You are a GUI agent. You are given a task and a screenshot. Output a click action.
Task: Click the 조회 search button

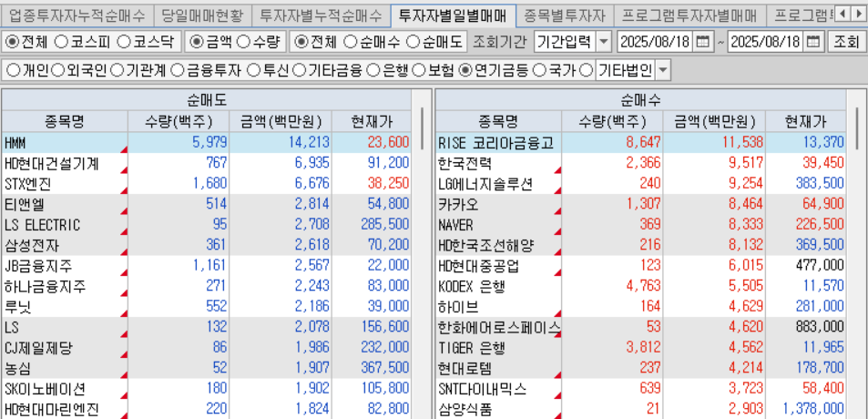(x=846, y=42)
